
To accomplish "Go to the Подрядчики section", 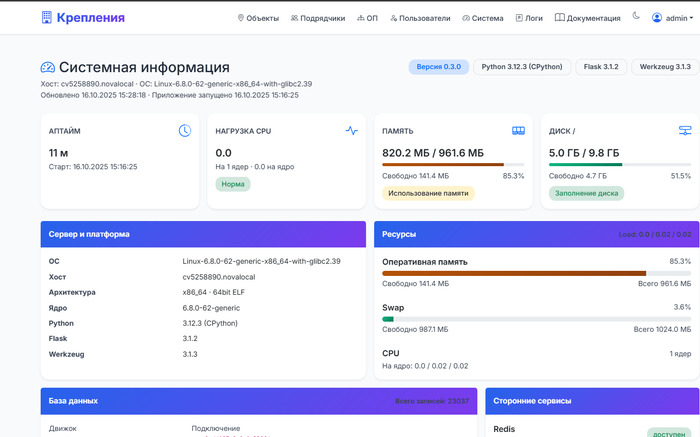I will click(x=318, y=18).
